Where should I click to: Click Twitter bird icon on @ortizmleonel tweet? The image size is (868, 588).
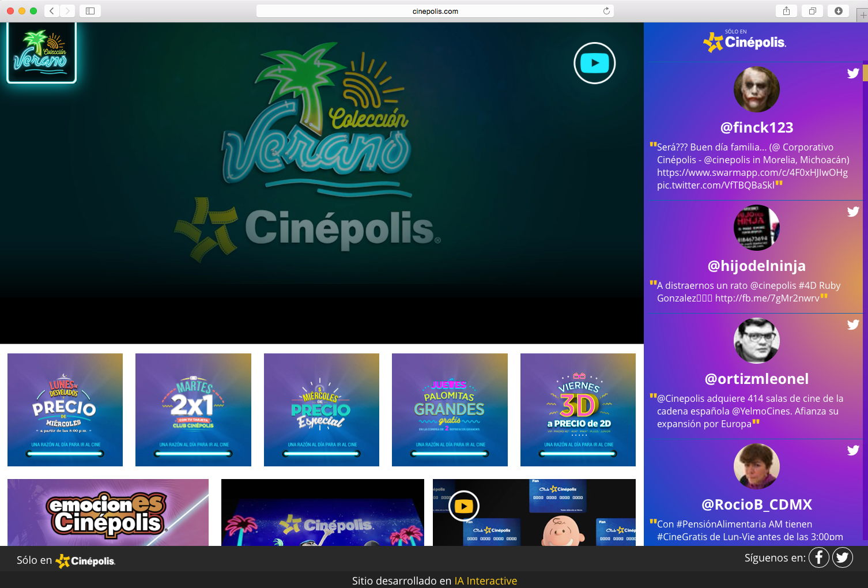point(853,325)
